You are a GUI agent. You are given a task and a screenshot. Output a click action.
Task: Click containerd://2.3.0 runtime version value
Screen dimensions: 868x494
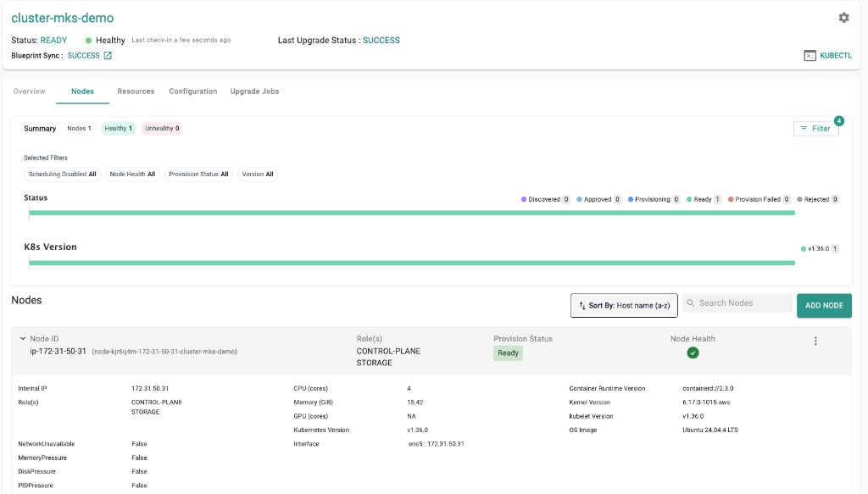pyautogui.click(x=708, y=388)
